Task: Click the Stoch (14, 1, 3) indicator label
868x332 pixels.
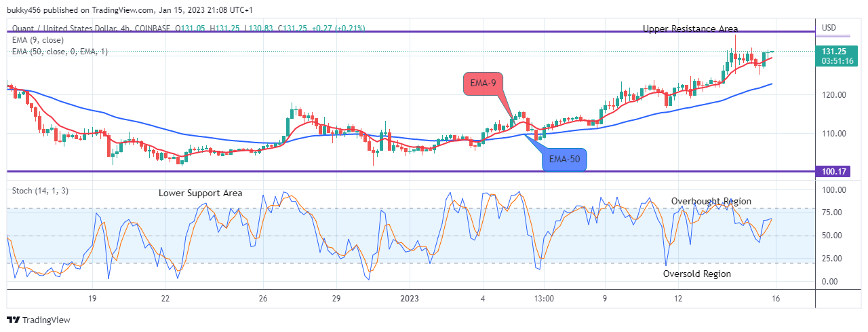Action: point(39,191)
